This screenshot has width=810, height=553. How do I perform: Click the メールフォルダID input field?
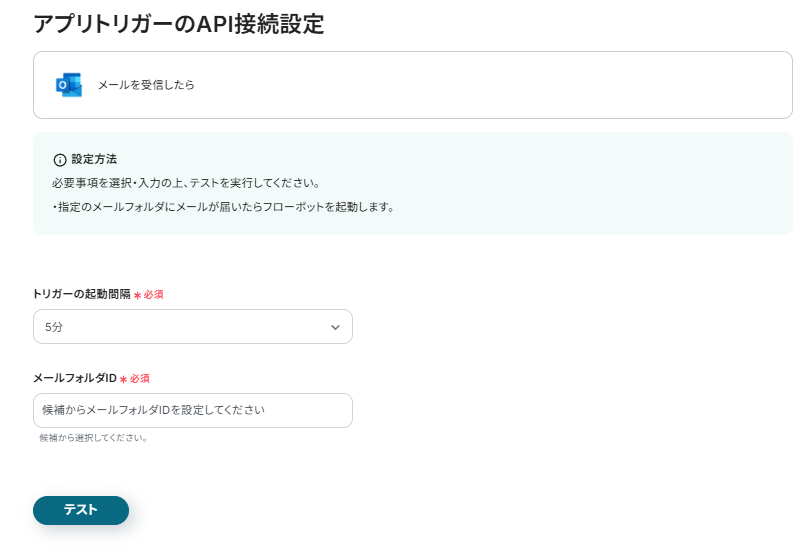click(192, 410)
